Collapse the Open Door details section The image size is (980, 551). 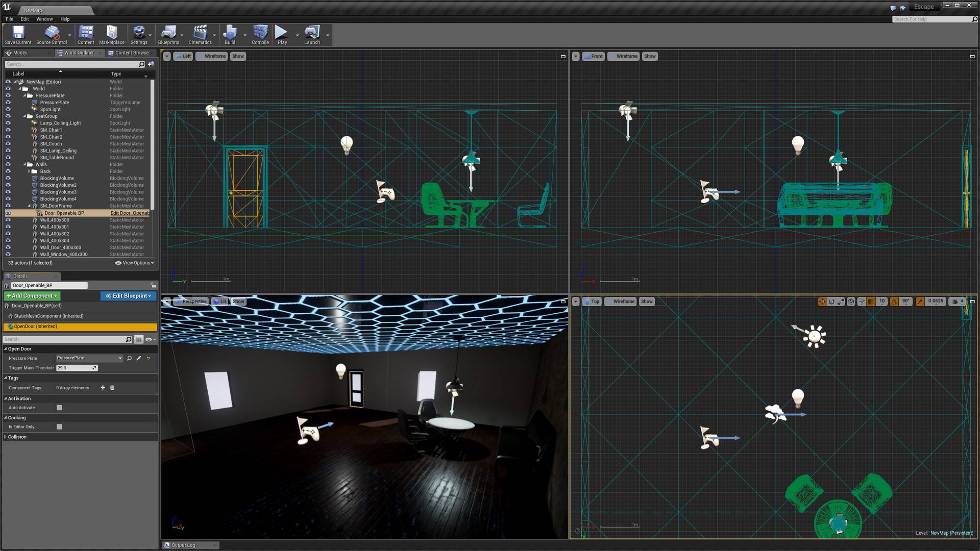[6, 349]
